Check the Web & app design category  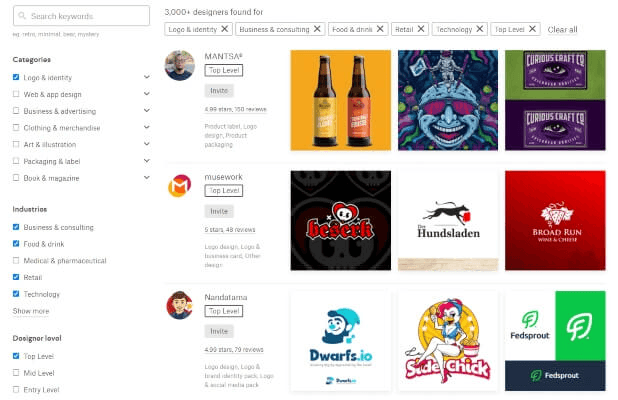tap(16, 93)
